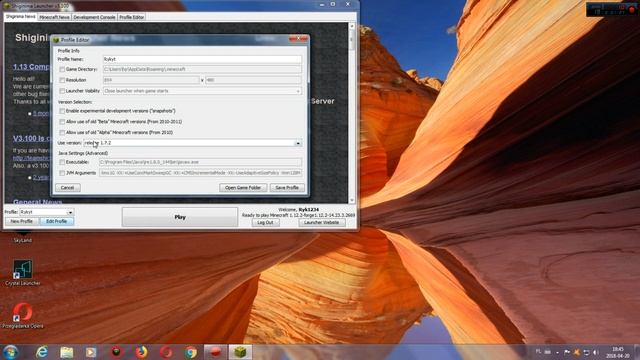Click the news panel scroll up arrow
This screenshot has width=640, height=360.
tap(352, 26)
